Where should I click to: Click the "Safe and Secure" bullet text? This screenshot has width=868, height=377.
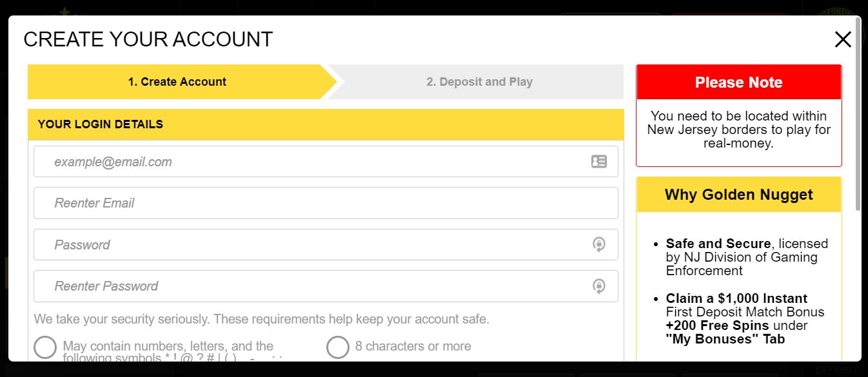718,244
